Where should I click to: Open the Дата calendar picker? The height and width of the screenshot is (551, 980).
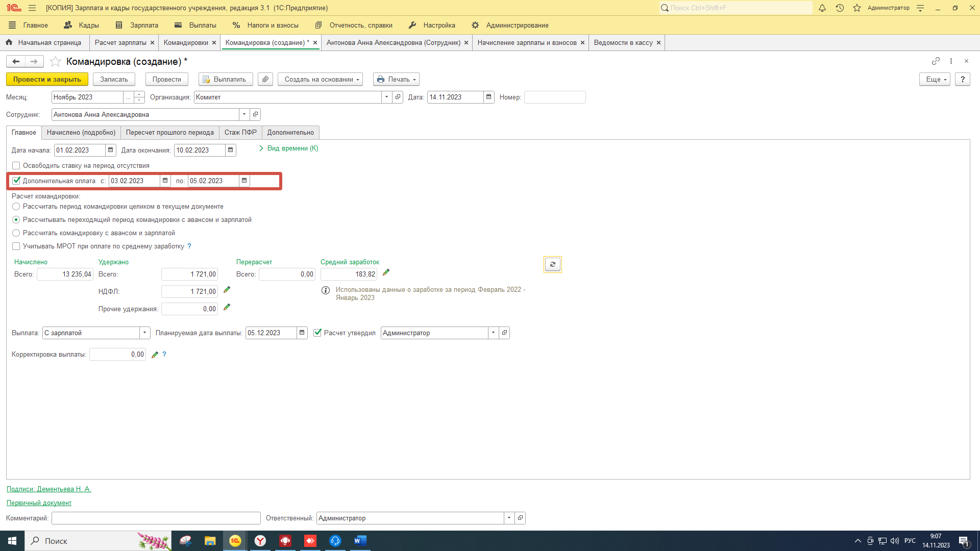click(x=488, y=97)
